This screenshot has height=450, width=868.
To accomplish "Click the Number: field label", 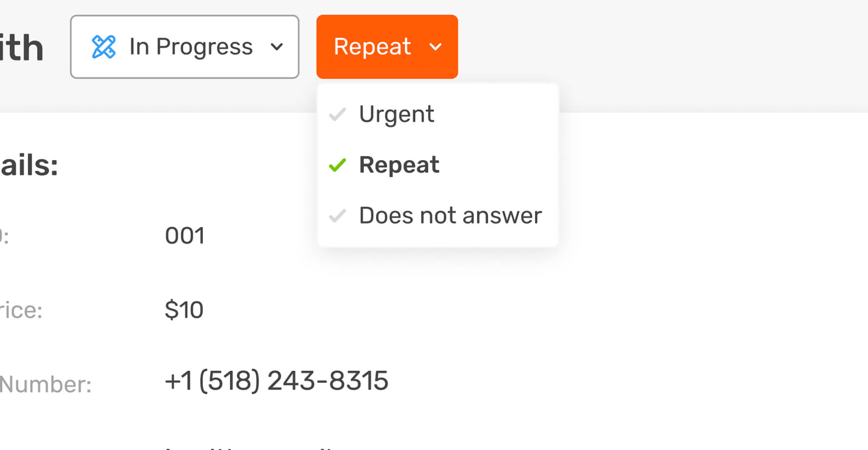I will click(45, 385).
